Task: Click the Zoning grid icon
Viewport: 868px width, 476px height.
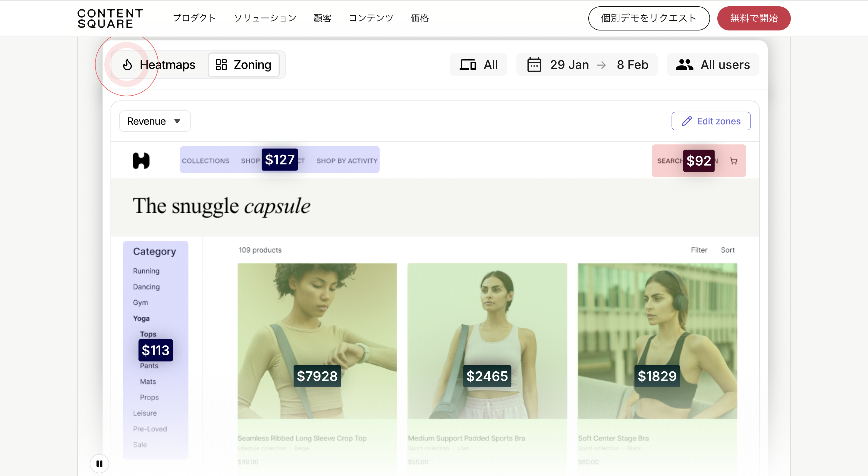Action: (221, 65)
